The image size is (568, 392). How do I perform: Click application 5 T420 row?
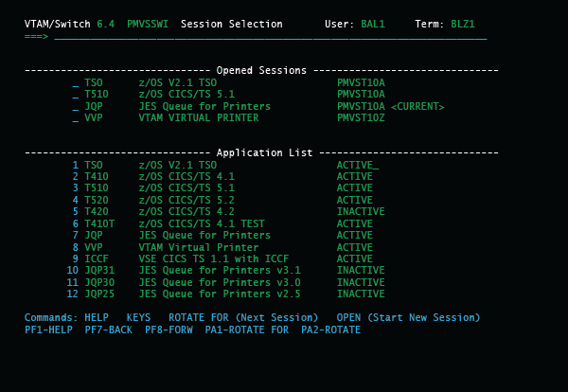pos(228,211)
